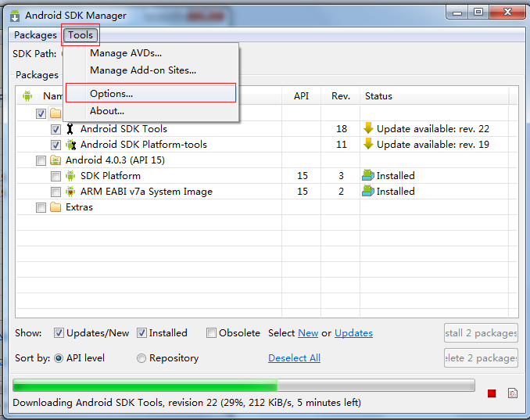Screen dimensions: 530x420
Task: Click the Extras folder icon
Action: (x=56, y=207)
